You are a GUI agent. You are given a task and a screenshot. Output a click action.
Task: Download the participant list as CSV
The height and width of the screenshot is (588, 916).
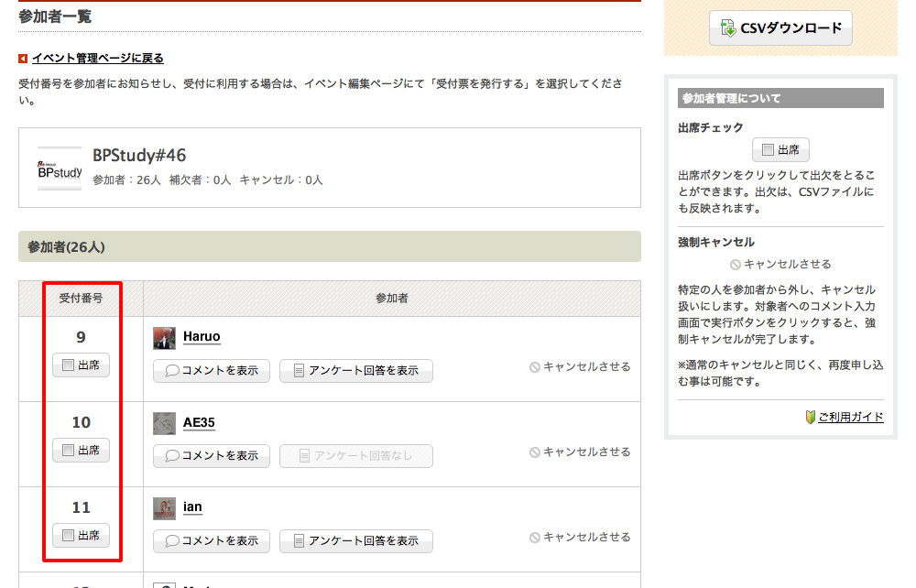780,28
